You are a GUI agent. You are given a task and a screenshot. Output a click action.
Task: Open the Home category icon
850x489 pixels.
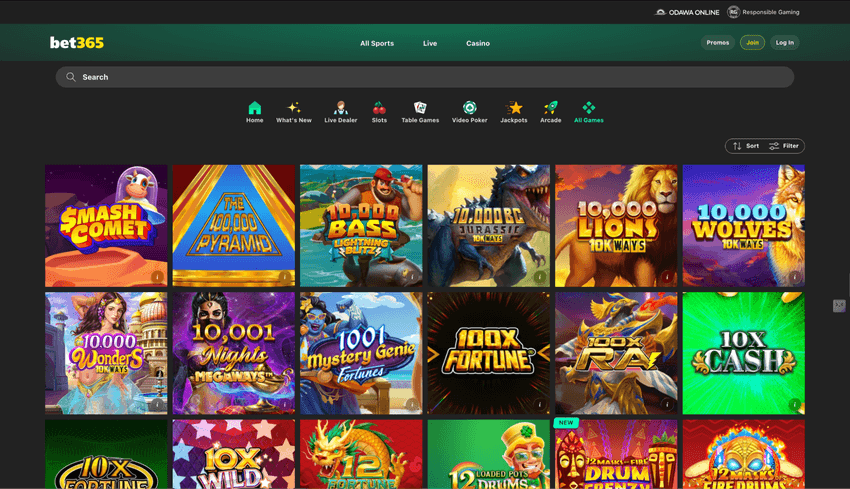pyautogui.click(x=254, y=107)
